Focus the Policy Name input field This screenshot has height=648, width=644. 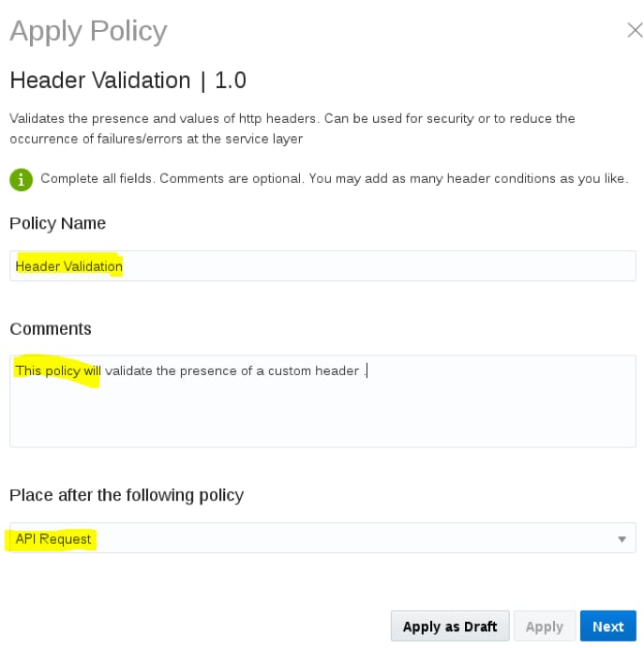[x=375, y=266]
